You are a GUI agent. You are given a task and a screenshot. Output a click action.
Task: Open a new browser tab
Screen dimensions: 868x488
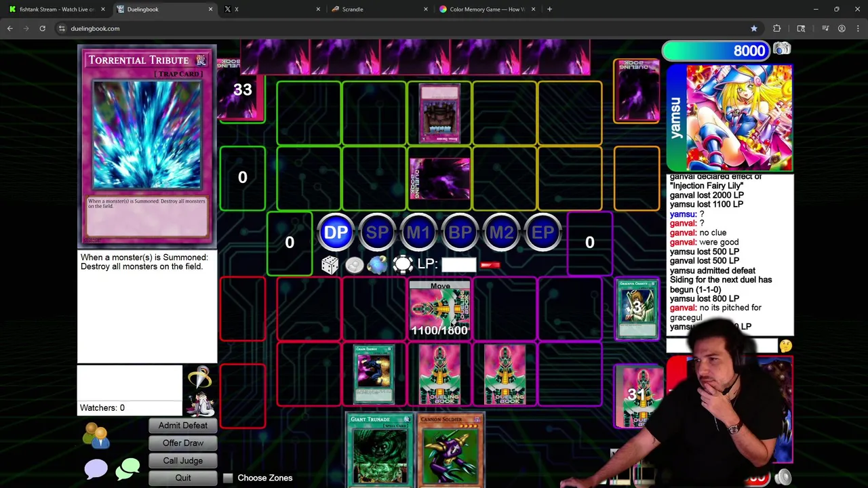pos(549,9)
